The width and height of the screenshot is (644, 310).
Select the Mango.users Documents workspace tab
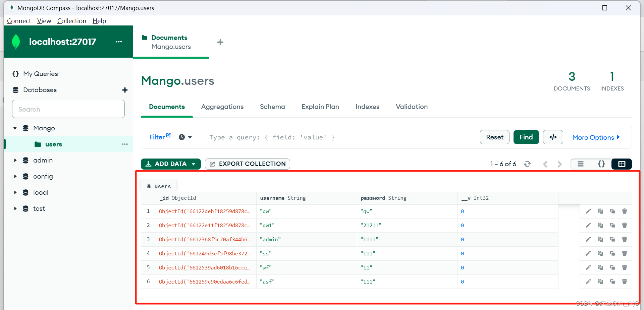click(171, 42)
